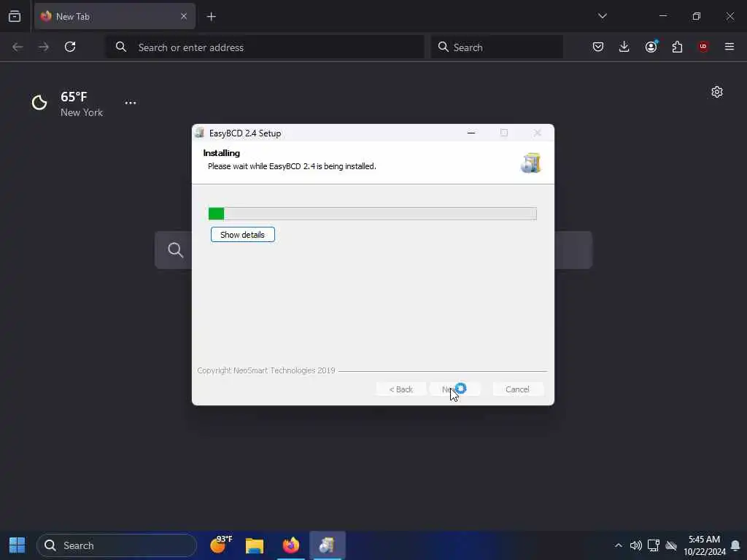Click the Firefox Search box
Viewport: 747px width, 560px height.
497,47
